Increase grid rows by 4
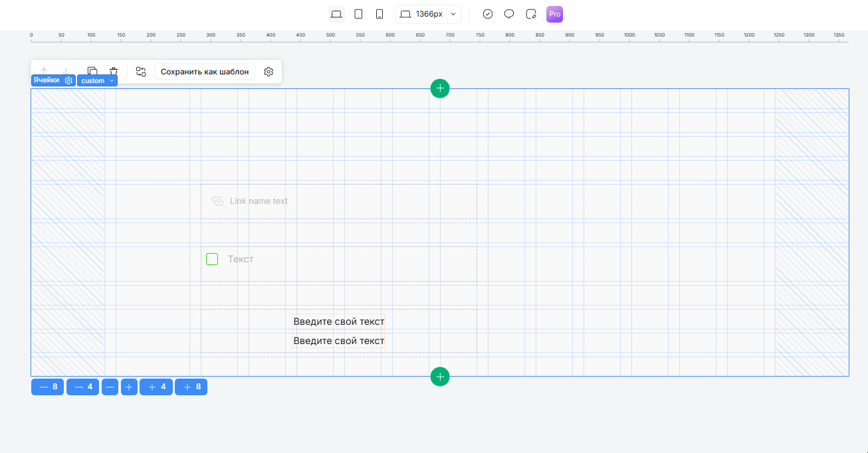This screenshot has height=453, width=868. [156, 387]
